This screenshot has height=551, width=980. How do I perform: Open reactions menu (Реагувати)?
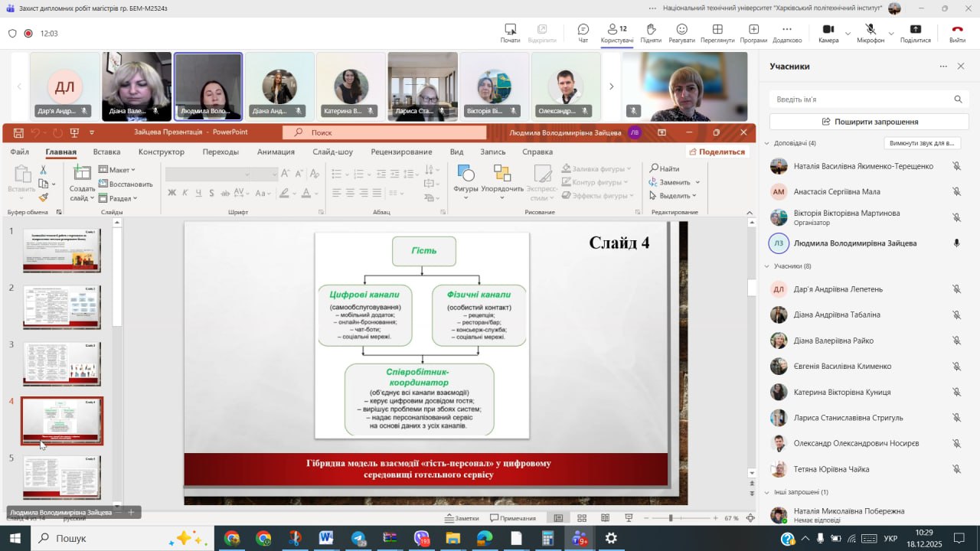tap(681, 29)
